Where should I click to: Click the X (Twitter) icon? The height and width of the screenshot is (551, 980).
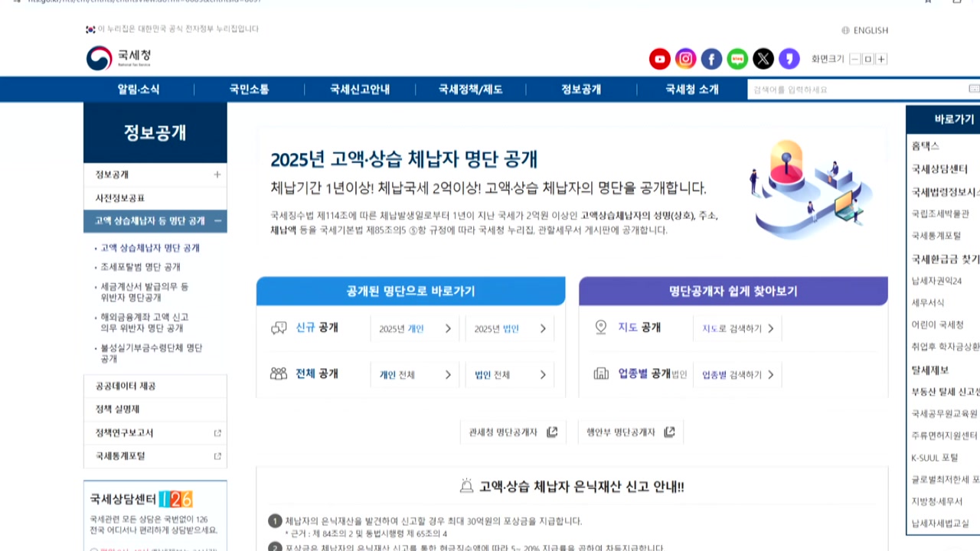(763, 59)
